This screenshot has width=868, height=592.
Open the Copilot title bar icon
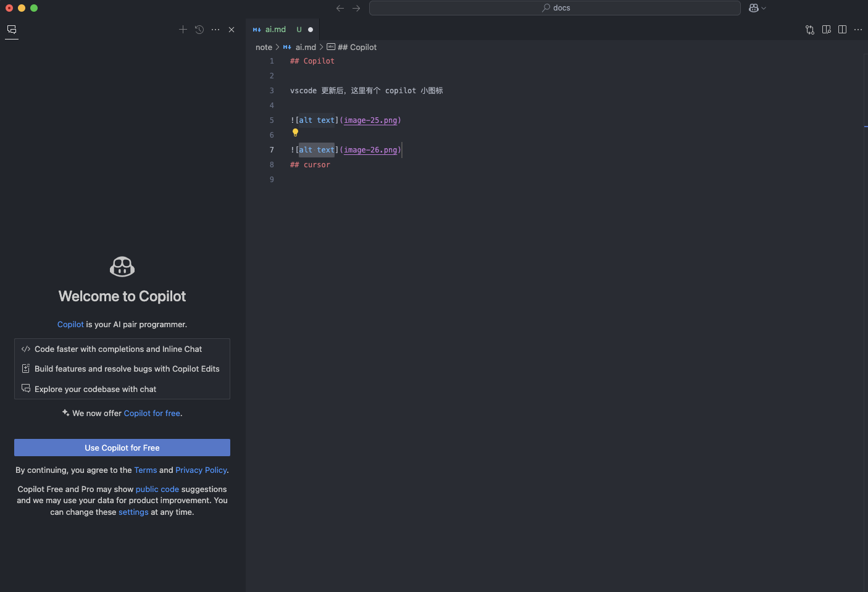coord(754,8)
